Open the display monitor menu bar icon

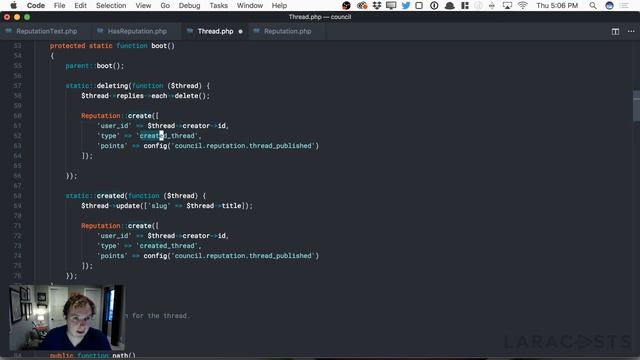(x=391, y=5)
